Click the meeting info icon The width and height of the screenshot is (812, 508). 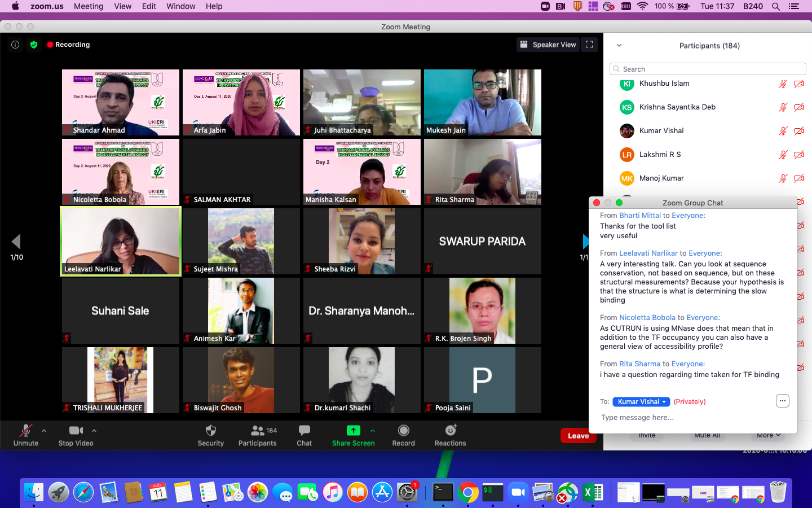coord(15,45)
